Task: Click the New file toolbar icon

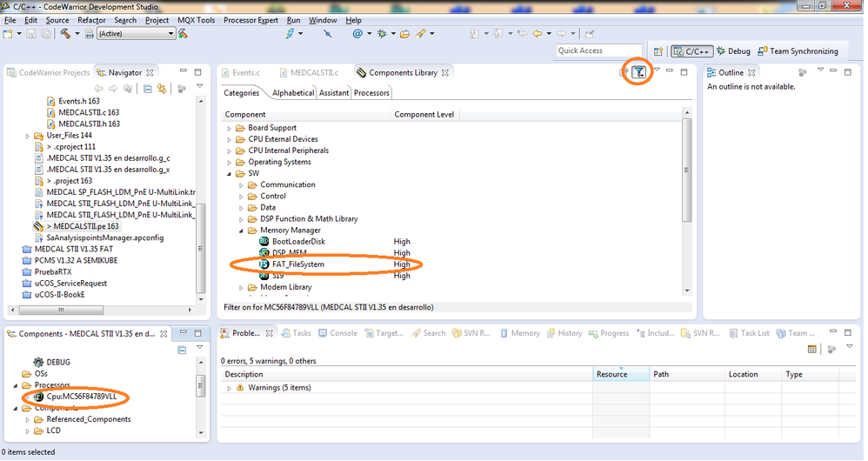Action: [8, 34]
